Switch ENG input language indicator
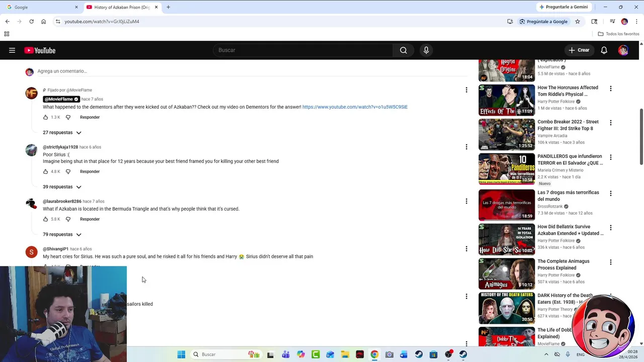Image resolution: width=644 pixels, height=362 pixels. [x=580, y=354]
